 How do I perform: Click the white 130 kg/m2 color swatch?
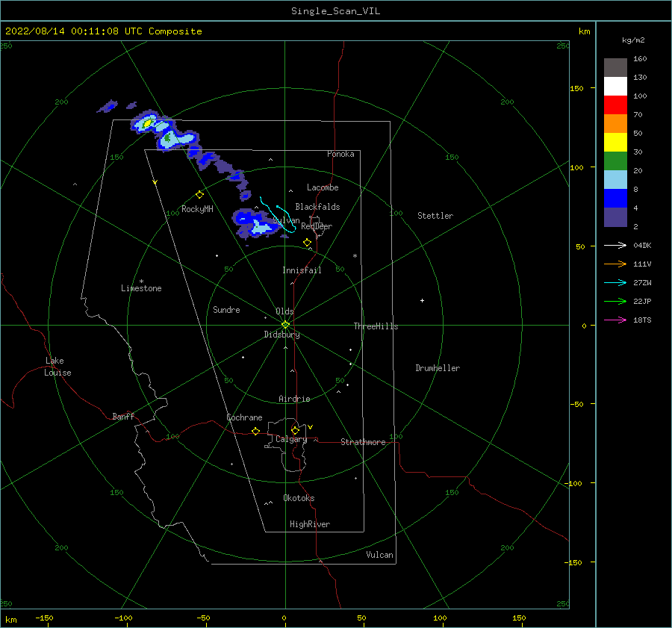tap(615, 86)
